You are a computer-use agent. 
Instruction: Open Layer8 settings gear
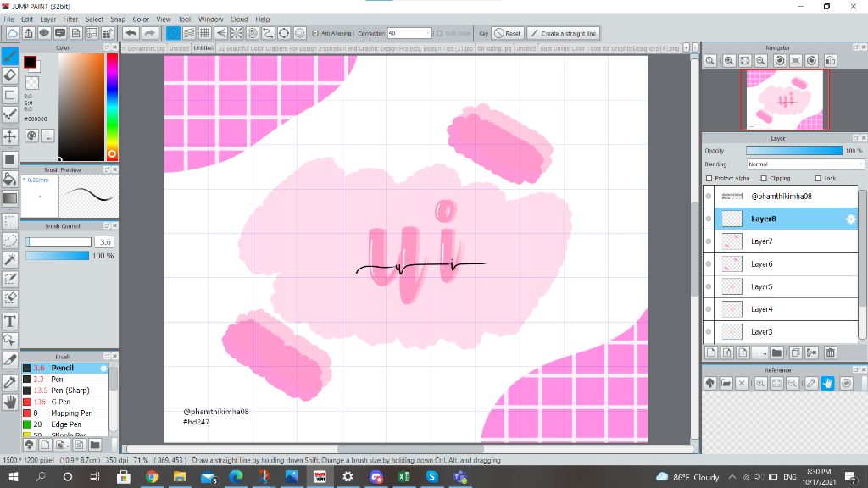[851, 219]
